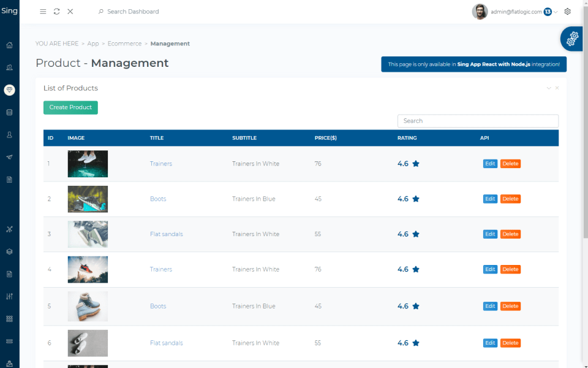This screenshot has width=588, height=368.
Task: Open the paper plane sidebar icon
Action: 9,157
